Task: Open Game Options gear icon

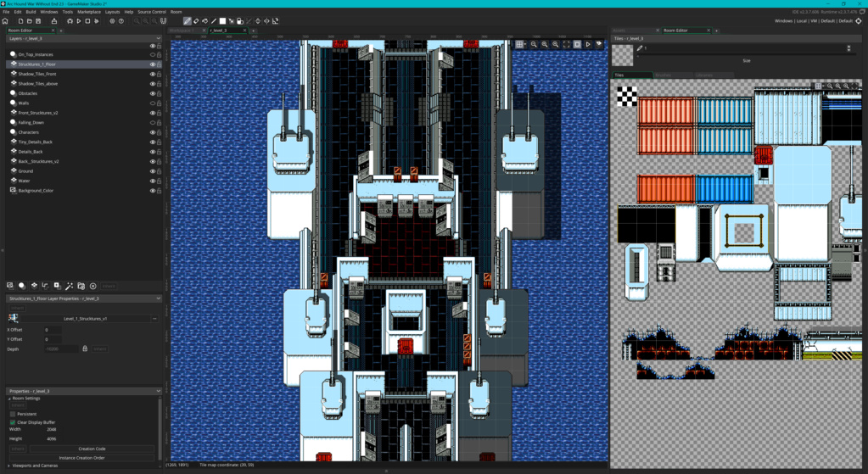Action: [x=112, y=21]
